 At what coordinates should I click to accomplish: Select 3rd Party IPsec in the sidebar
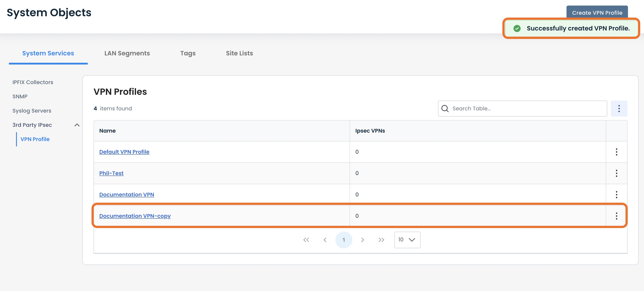pyautogui.click(x=32, y=125)
